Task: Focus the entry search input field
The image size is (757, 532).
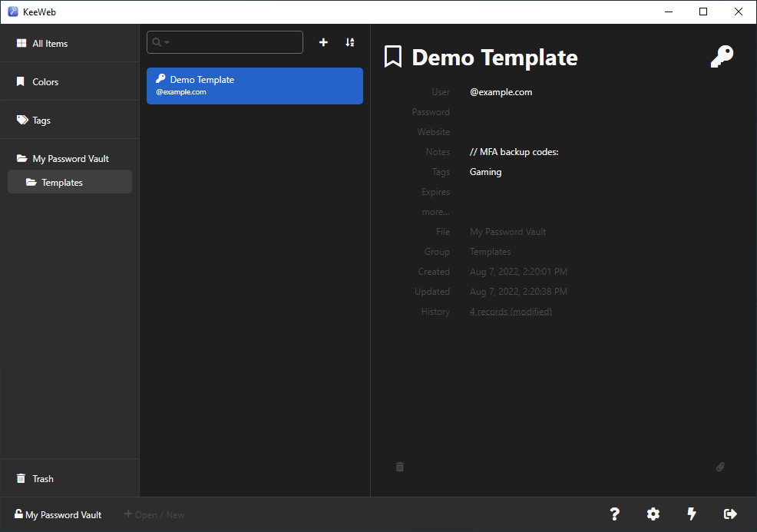Action: click(x=225, y=42)
